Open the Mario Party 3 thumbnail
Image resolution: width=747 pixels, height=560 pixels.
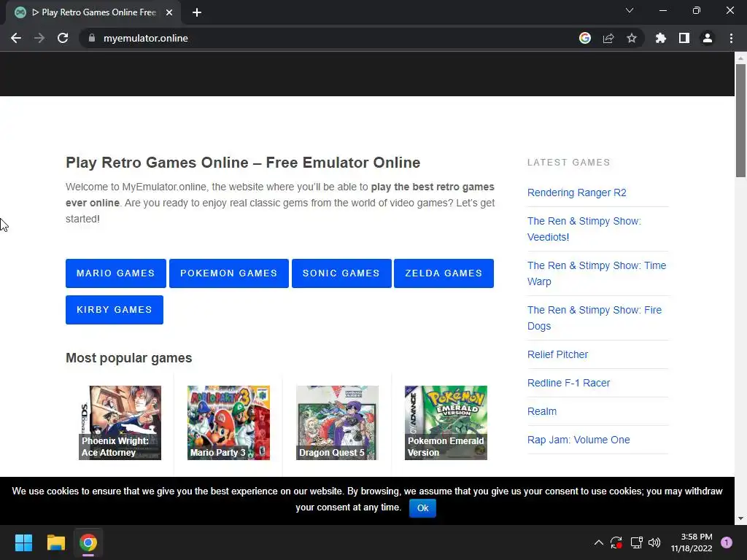pyautogui.click(x=228, y=423)
